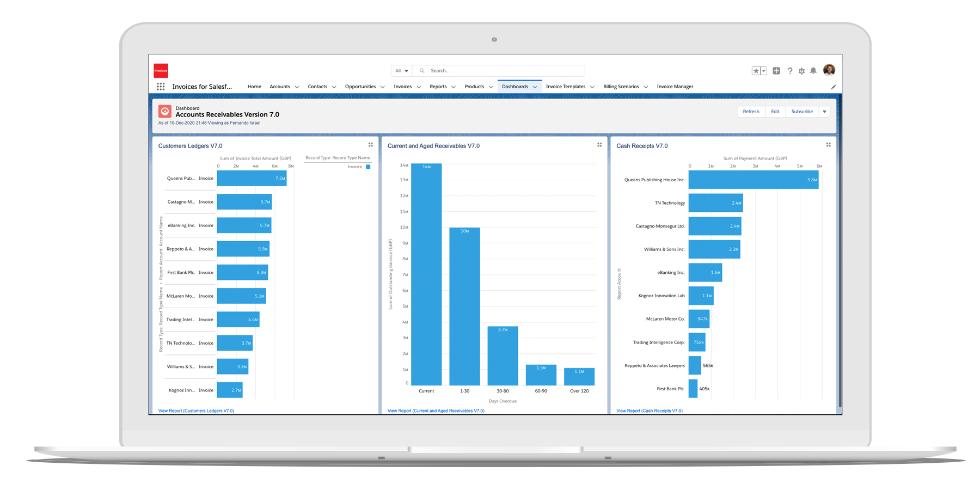Open the All search scope dropdown

(402, 71)
